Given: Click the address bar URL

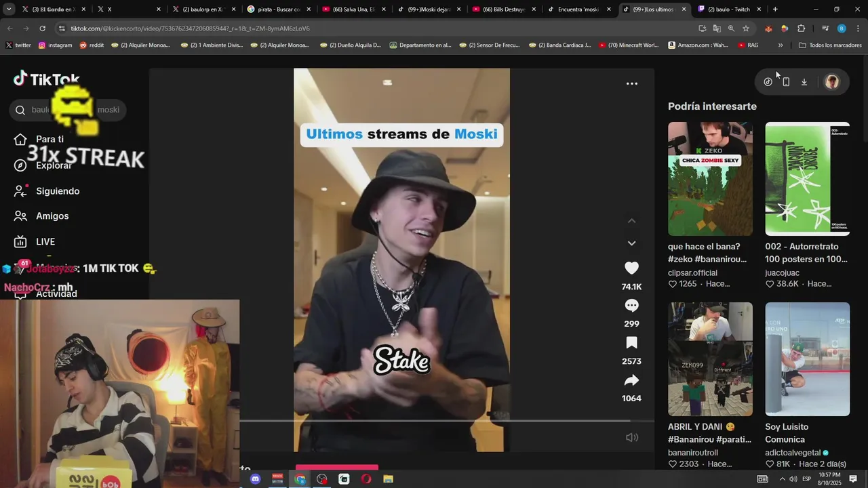Looking at the screenshot, I should pyautogui.click(x=190, y=28).
